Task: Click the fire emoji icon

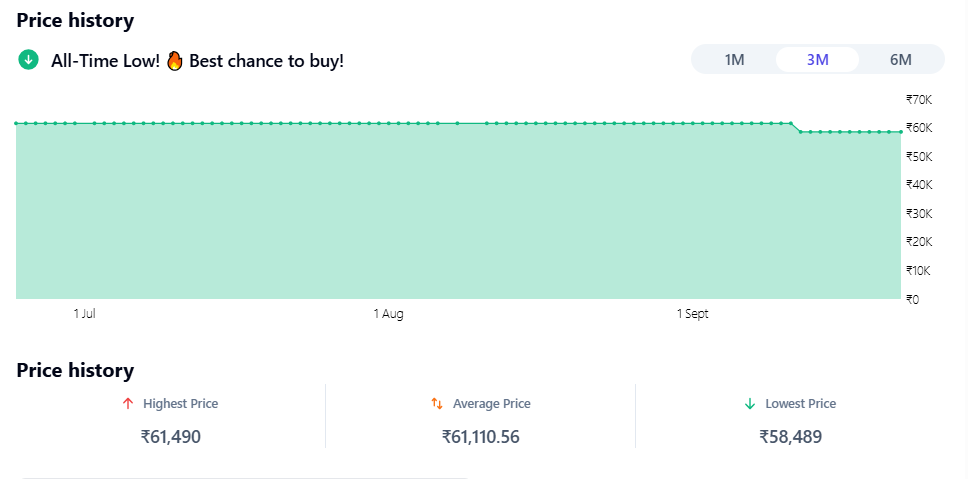Action: pos(175,60)
